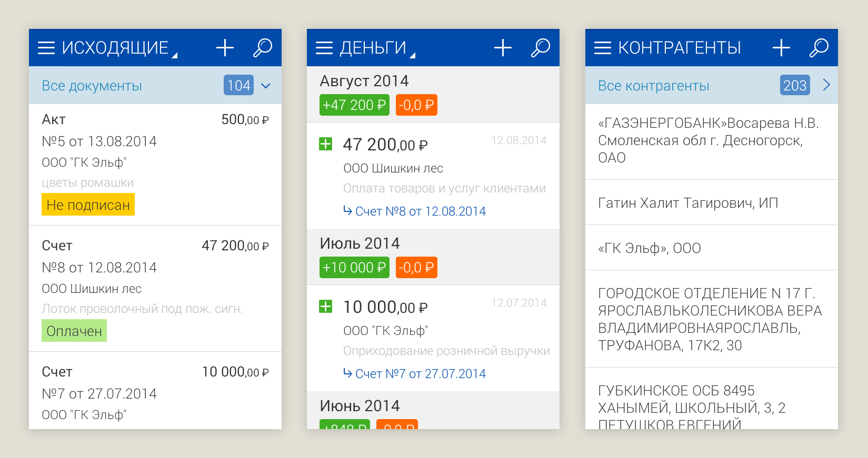The width and height of the screenshot is (868, 458).
Task: Click ООО Шишкин лес in payment entry
Action: point(393,168)
